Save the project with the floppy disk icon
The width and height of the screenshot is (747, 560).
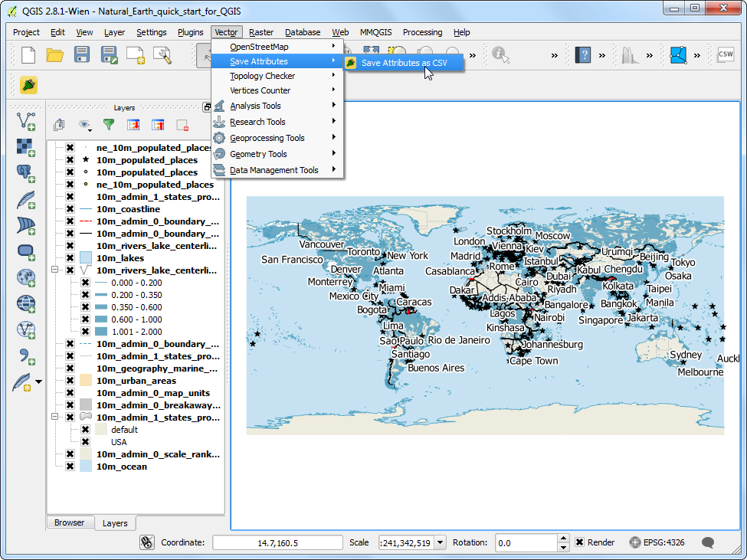coord(82,54)
